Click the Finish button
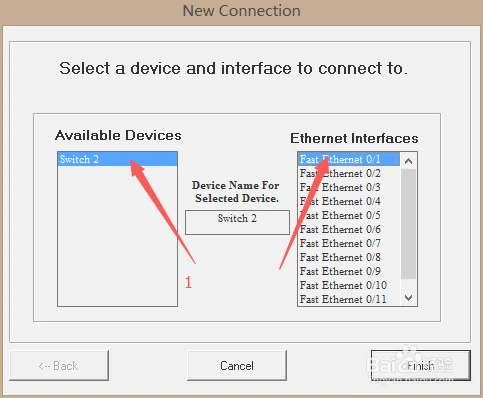Image resolution: width=483 pixels, height=398 pixels. (x=421, y=365)
